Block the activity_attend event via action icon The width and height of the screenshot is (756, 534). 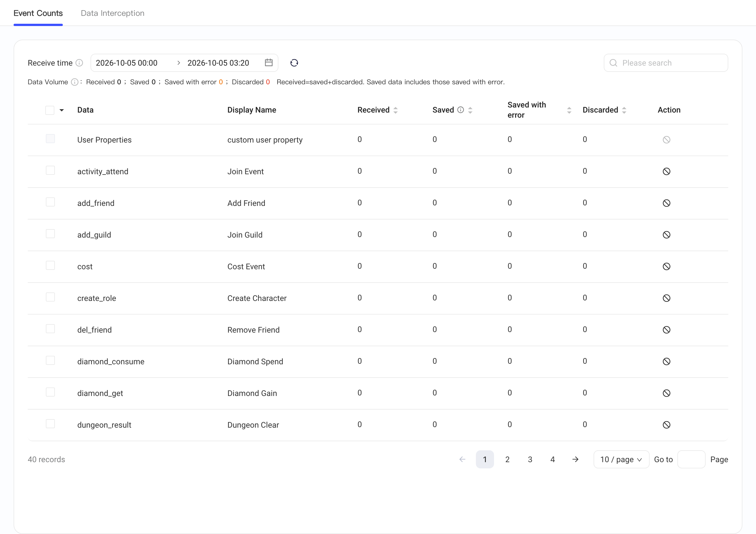(666, 171)
